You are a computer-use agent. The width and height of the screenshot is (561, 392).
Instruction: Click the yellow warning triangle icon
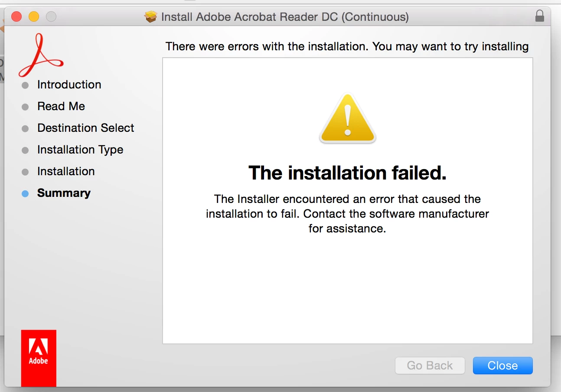pyautogui.click(x=347, y=118)
